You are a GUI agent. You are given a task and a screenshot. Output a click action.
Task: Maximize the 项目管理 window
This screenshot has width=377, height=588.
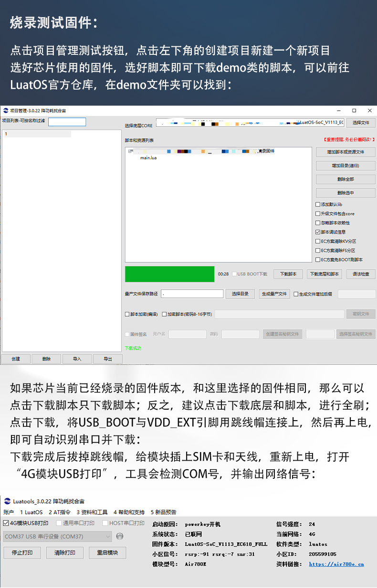point(354,110)
